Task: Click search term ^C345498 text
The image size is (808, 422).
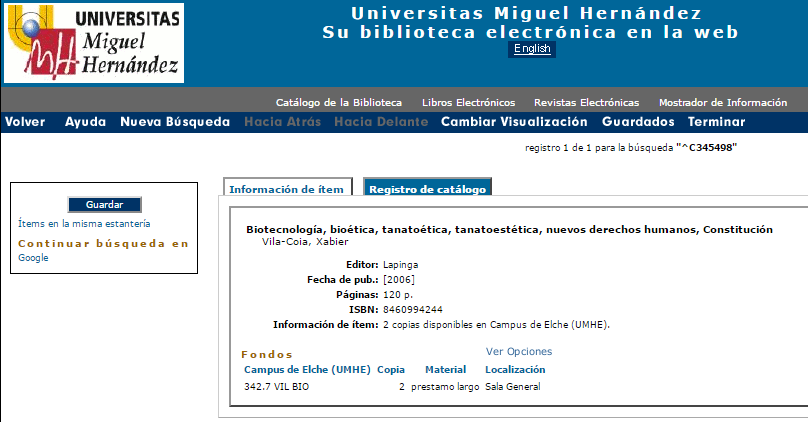Action: pyautogui.click(x=706, y=148)
